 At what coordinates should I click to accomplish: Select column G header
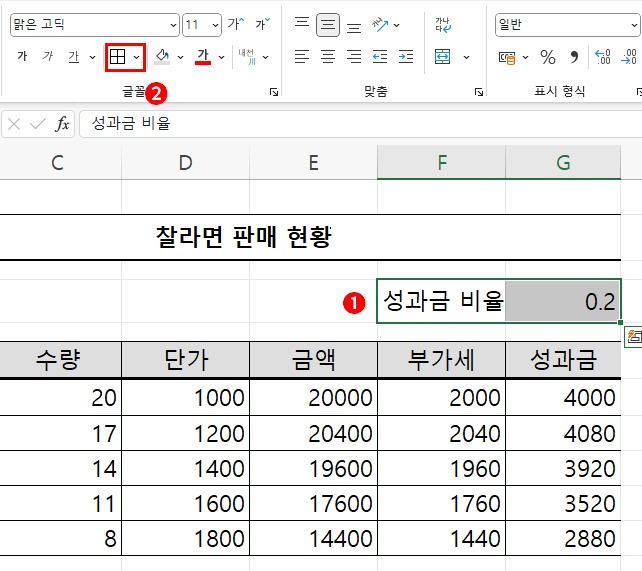pos(563,162)
